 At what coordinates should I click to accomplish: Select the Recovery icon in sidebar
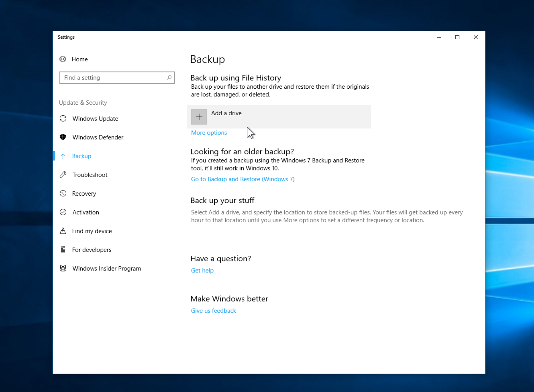63,193
